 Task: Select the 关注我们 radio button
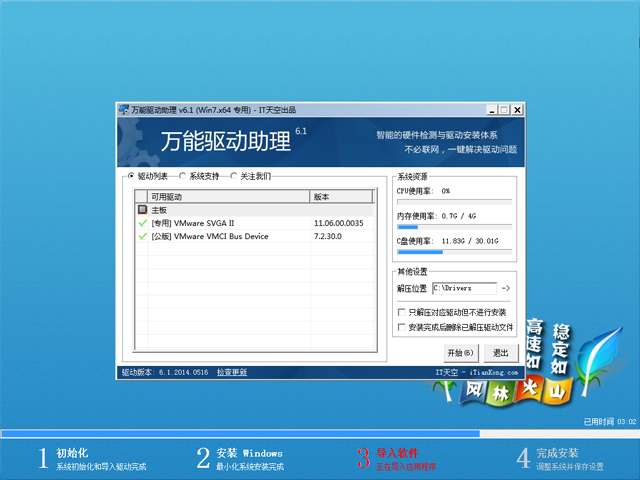click(x=234, y=176)
